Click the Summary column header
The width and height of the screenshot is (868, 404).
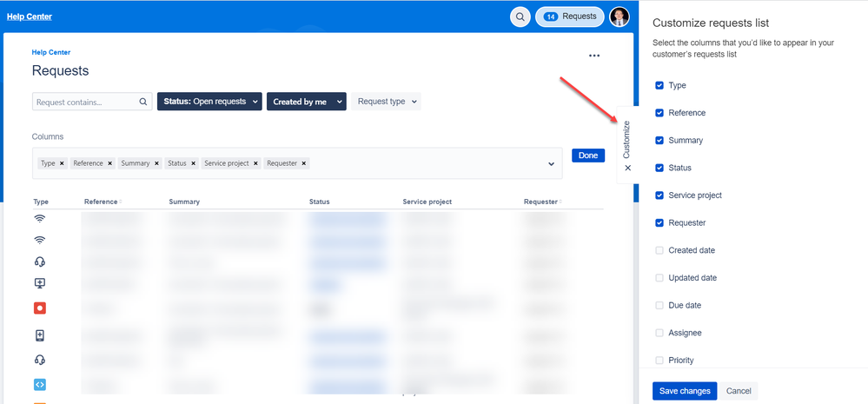point(184,202)
